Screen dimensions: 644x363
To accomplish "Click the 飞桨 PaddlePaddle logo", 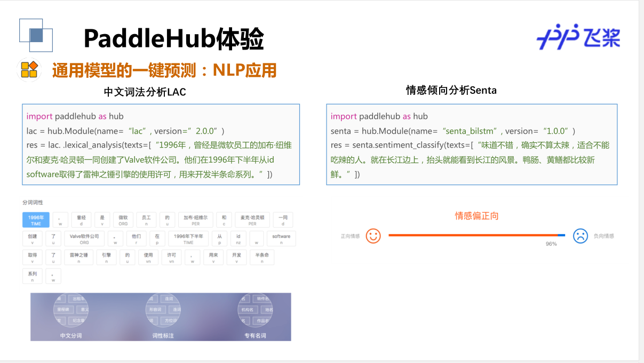I will (579, 38).
